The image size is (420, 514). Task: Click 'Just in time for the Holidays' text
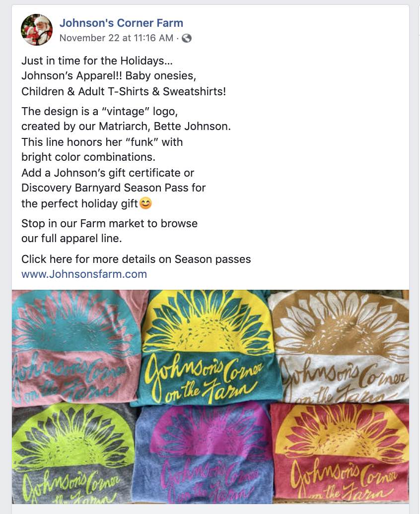pyautogui.click(x=97, y=61)
